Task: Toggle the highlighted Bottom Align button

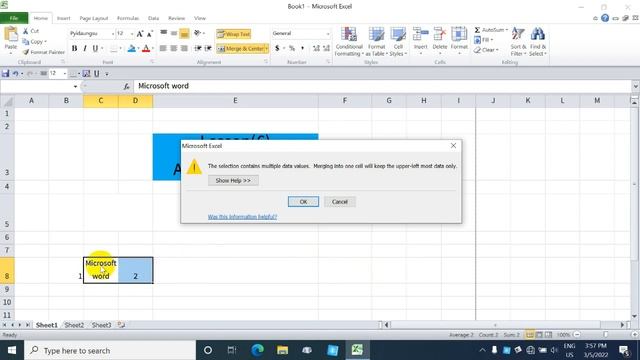Action: point(184,33)
